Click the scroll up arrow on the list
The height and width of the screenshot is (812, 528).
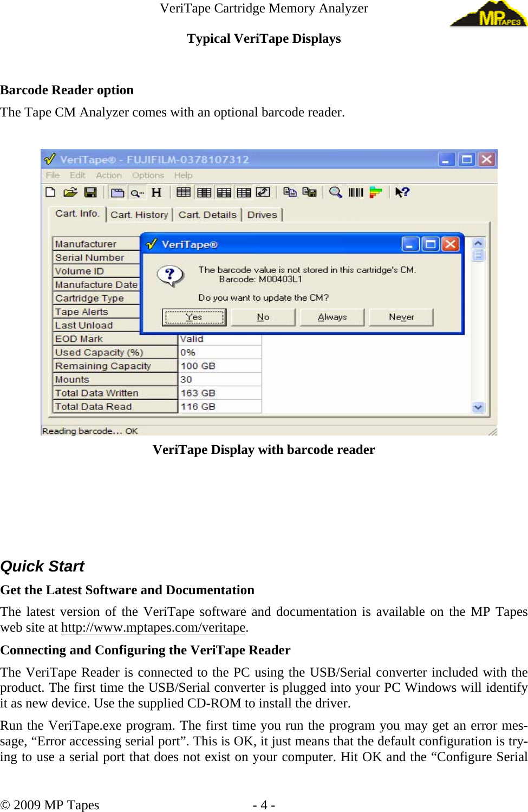[478, 244]
